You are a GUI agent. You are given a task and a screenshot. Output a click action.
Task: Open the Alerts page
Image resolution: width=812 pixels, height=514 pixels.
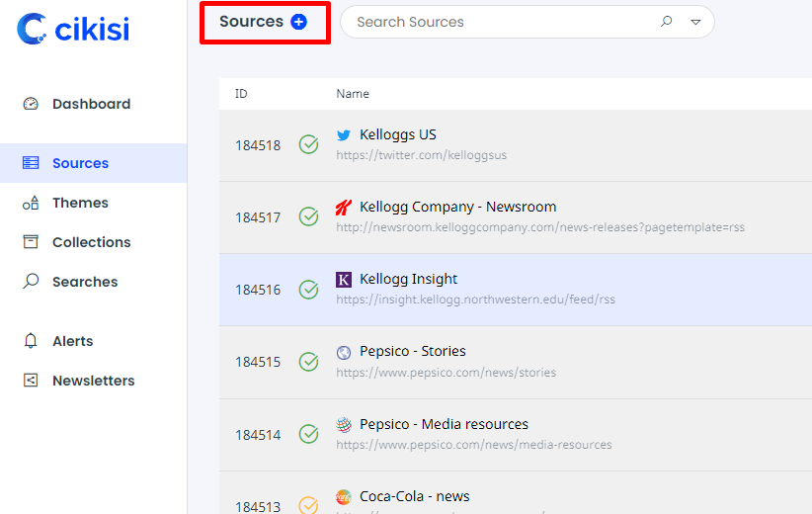pyautogui.click(x=72, y=341)
